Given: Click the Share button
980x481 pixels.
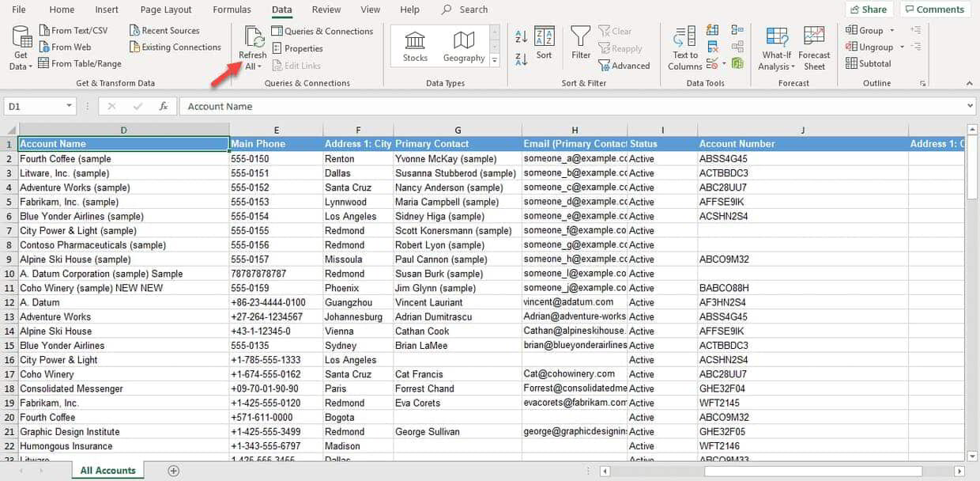Looking at the screenshot, I should point(868,9).
